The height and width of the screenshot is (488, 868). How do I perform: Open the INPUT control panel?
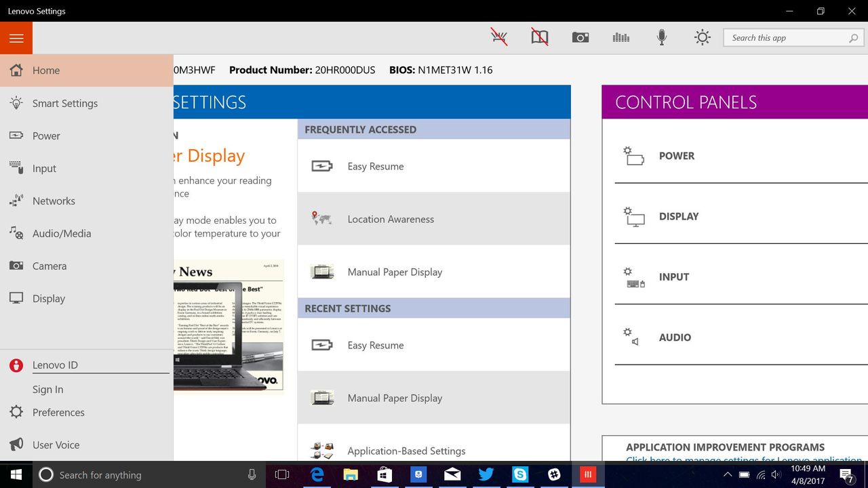741,277
